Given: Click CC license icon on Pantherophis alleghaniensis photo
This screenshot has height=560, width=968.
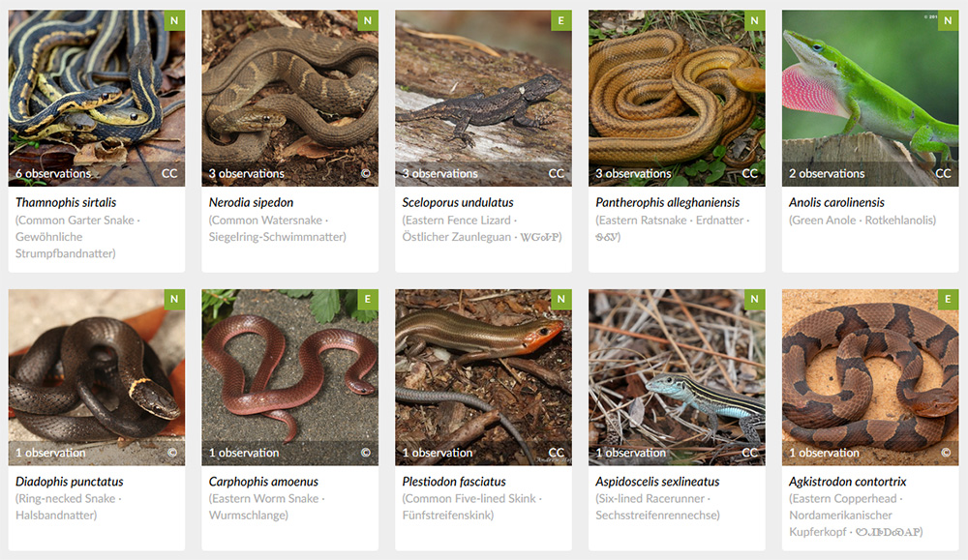Looking at the screenshot, I should click(749, 173).
